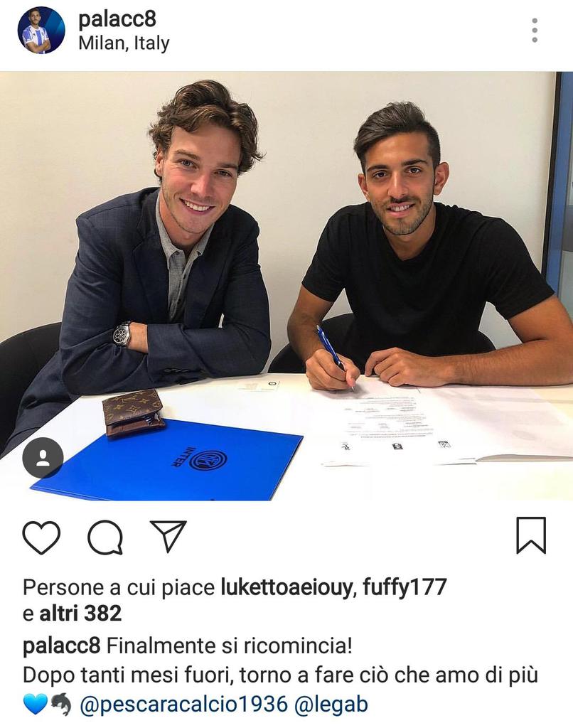Tap the dolphin emoji in the caption

(x=61, y=705)
